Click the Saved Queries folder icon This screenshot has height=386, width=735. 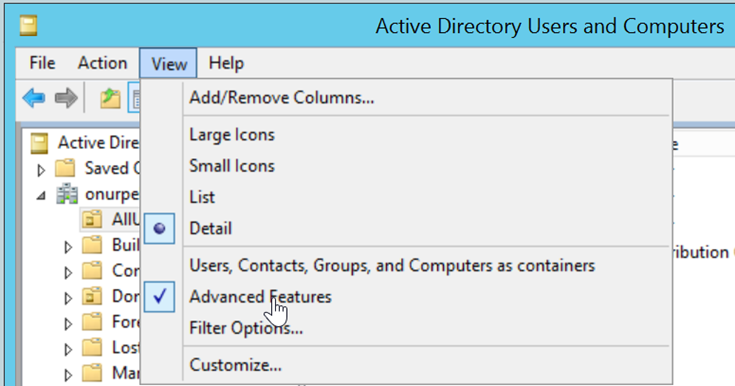click(x=65, y=168)
